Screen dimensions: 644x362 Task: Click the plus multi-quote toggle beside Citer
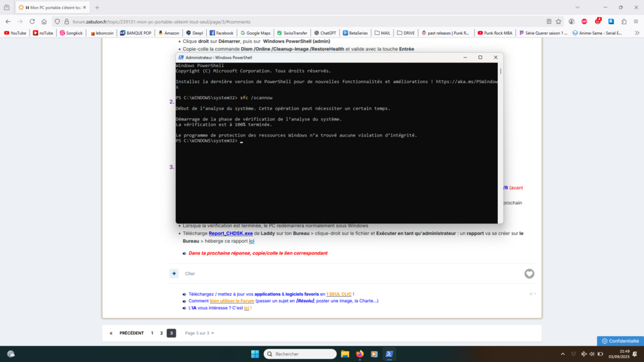[x=174, y=274]
